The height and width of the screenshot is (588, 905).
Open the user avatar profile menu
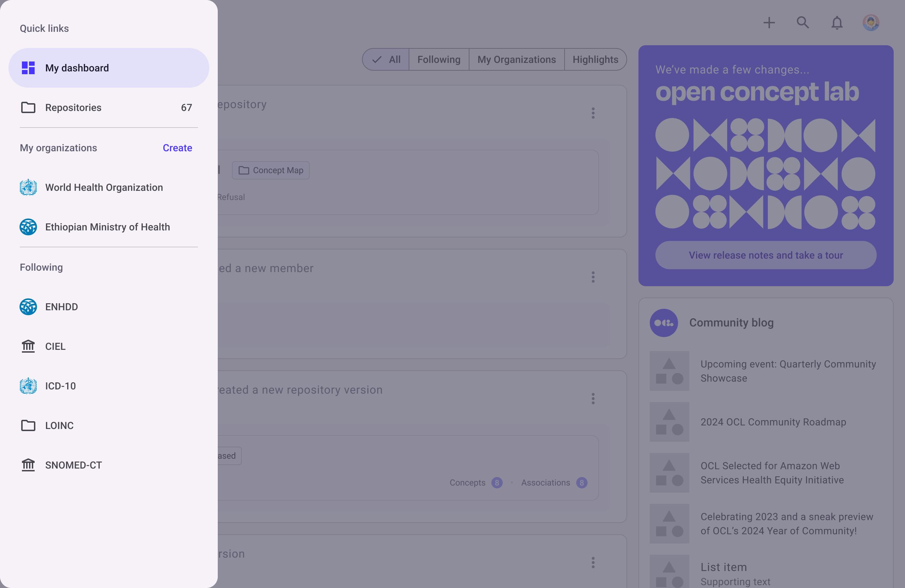(x=870, y=23)
